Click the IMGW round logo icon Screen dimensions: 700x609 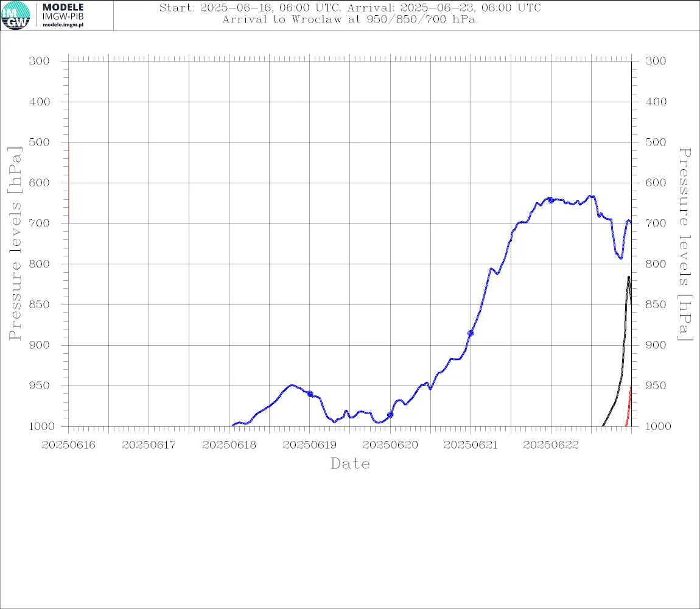16,16
